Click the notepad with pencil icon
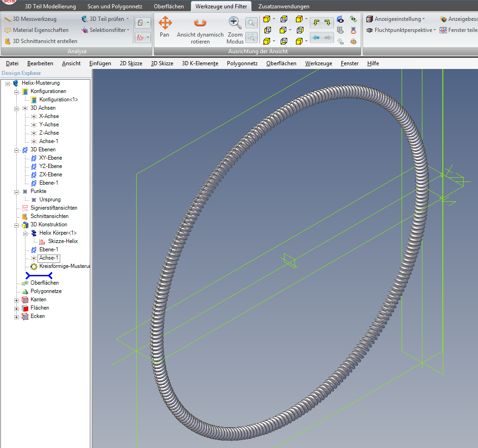 click(140, 23)
